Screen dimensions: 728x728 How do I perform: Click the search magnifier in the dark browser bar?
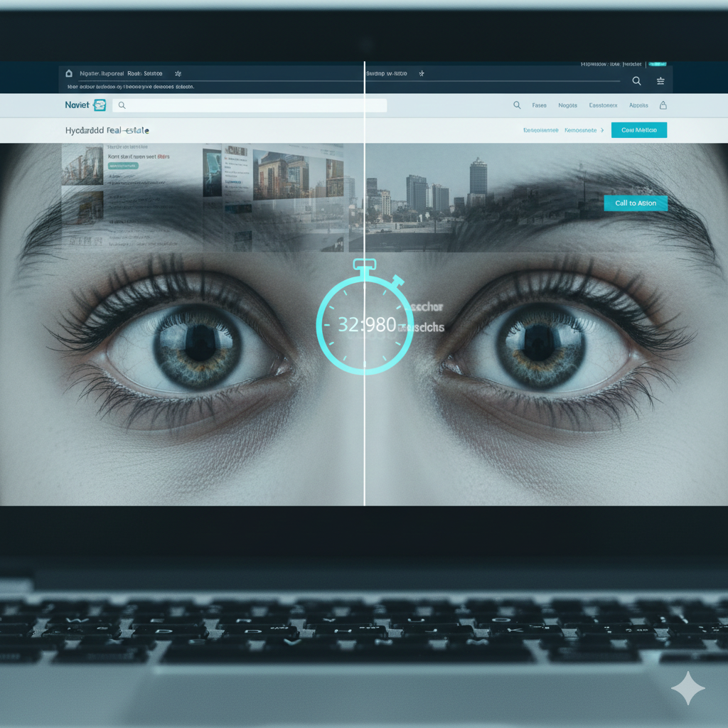[x=636, y=81]
